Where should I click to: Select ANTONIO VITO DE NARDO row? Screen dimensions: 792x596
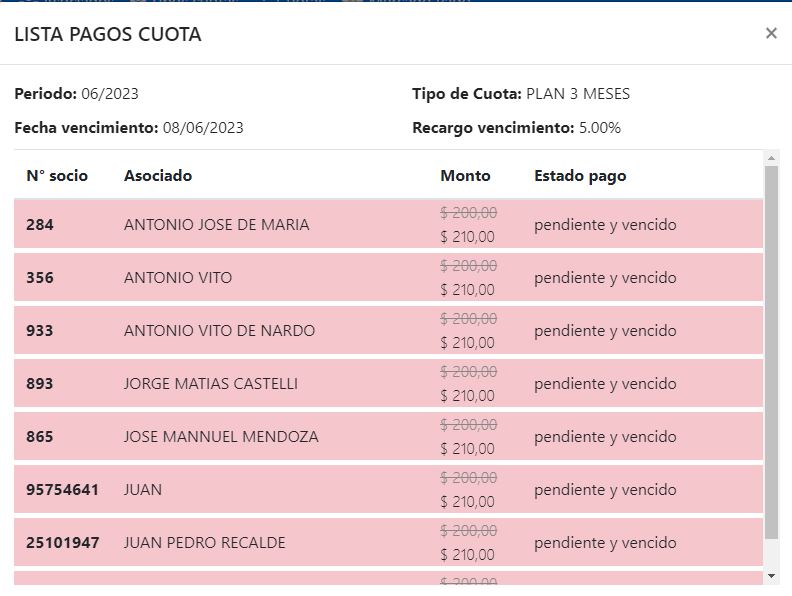coord(219,331)
